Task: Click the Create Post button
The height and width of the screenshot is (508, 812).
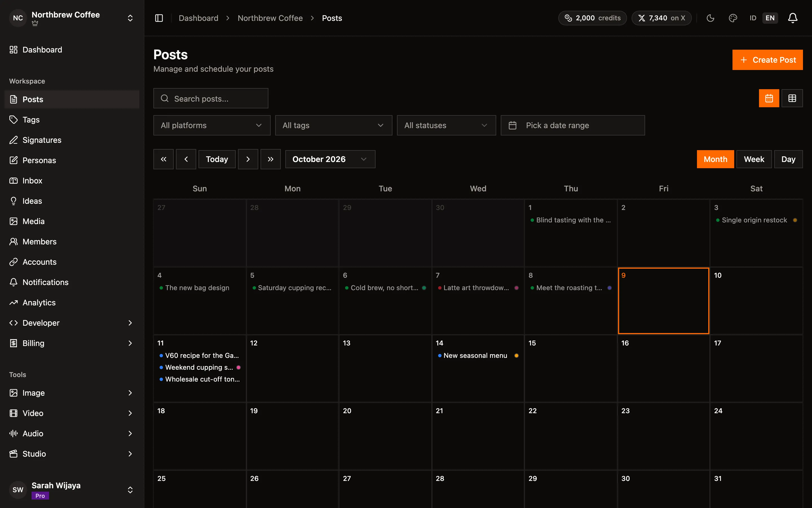Action: (x=767, y=60)
